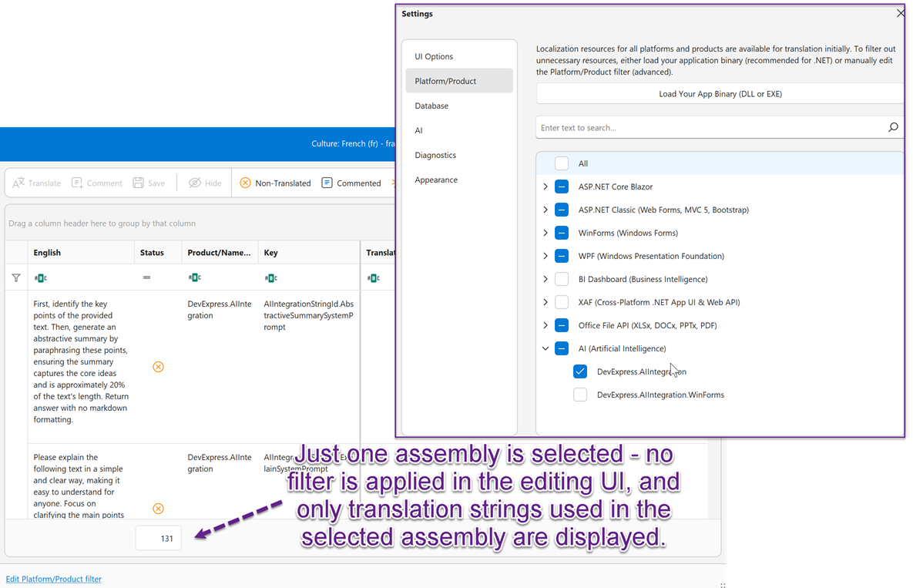Click the grid filter funnel icon
This screenshot has width=913, height=588.
coord(16,277)
